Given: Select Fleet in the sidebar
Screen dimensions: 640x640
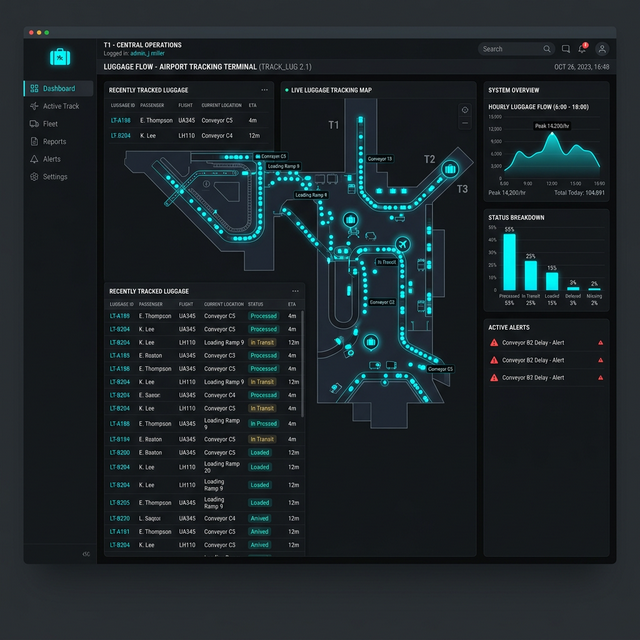Looking at the screenshot, I should (x=50, y=124).
